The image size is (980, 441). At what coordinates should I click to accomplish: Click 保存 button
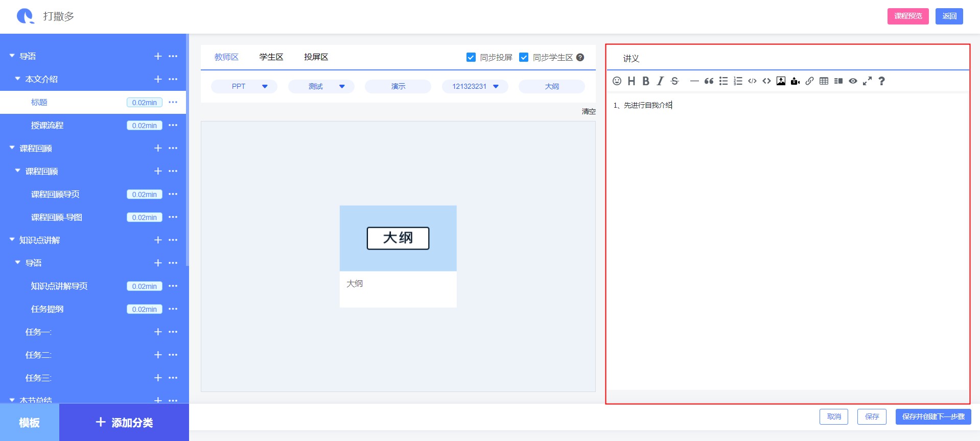coord(872,416)
